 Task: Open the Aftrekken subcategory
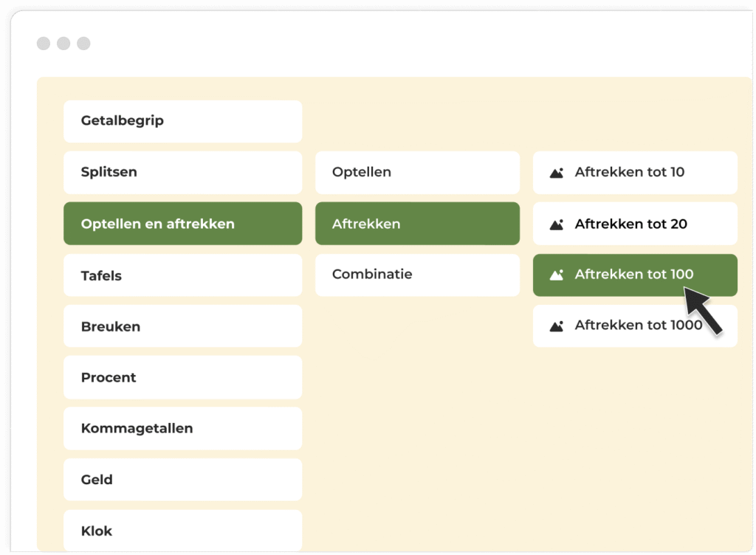(x=417, y=224)
